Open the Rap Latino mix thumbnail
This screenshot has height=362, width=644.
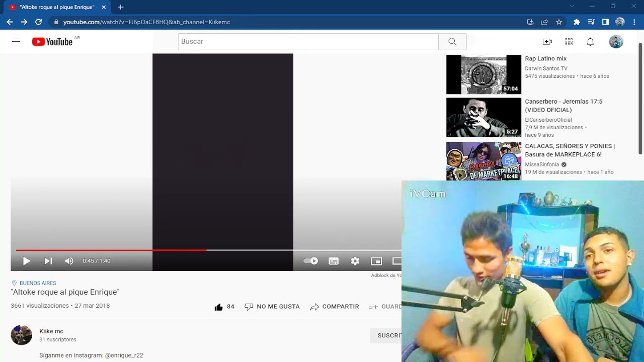tap(484, 74)
